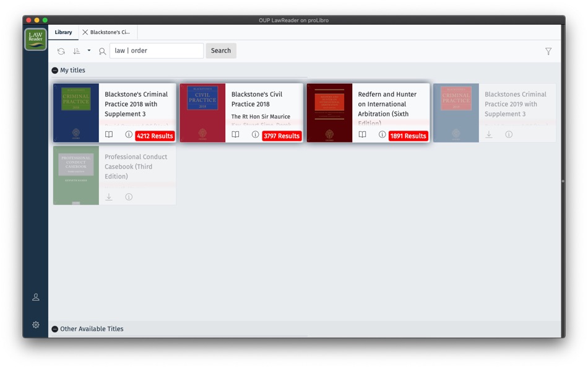The width and height of the screenshot is (588, 368).
Task: Click the LawReader logo in sidebar
Action: [36, 39]
